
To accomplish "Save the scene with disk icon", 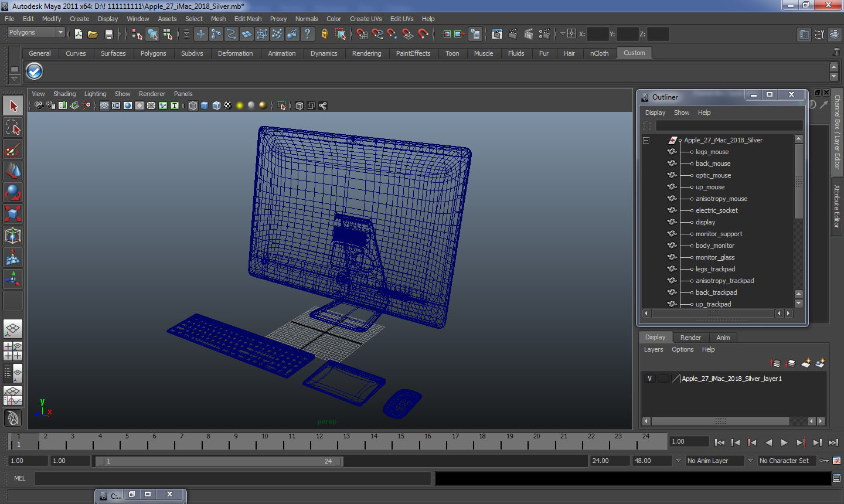I will pyautogui.click(x=108, y=34).
